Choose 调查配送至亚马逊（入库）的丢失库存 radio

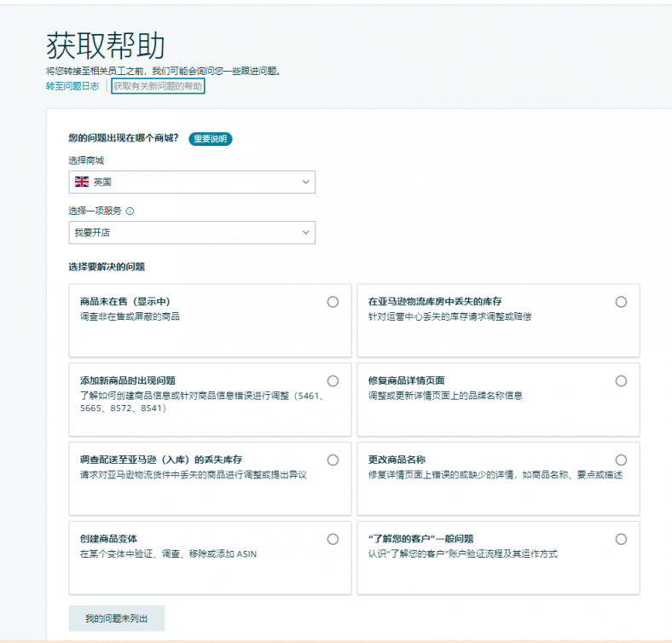(333, 460)
